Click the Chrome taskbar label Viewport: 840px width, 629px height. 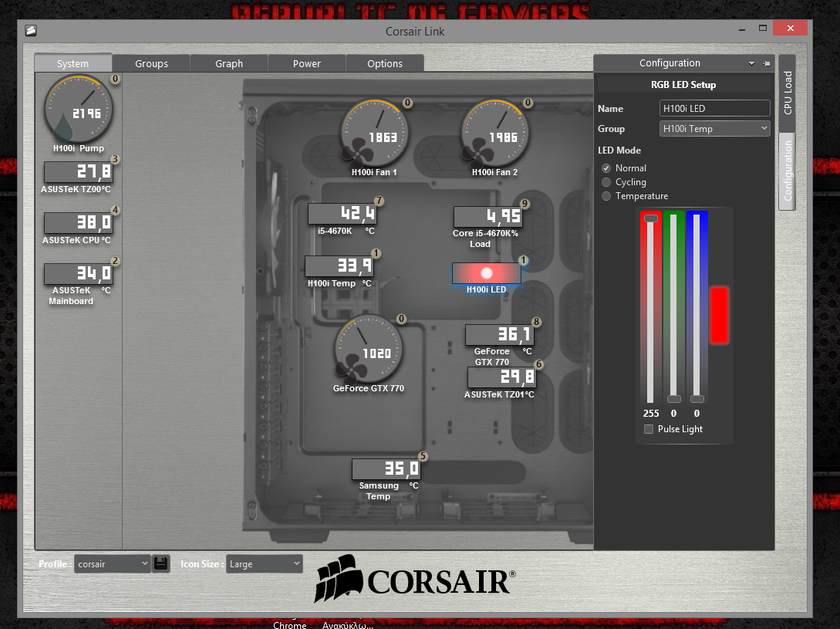[x=290, y=625]
